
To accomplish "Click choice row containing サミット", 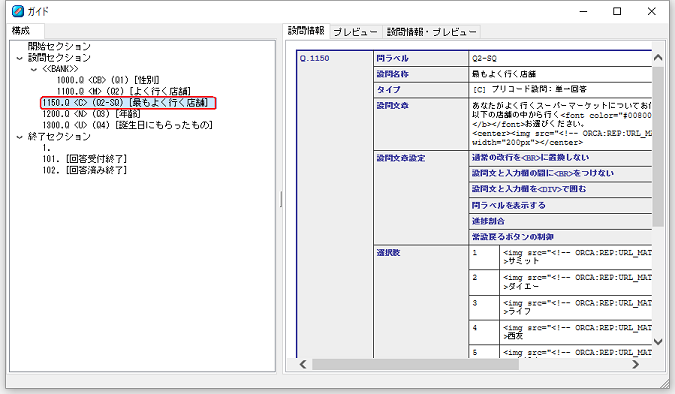I will click(x=560, y=257).
